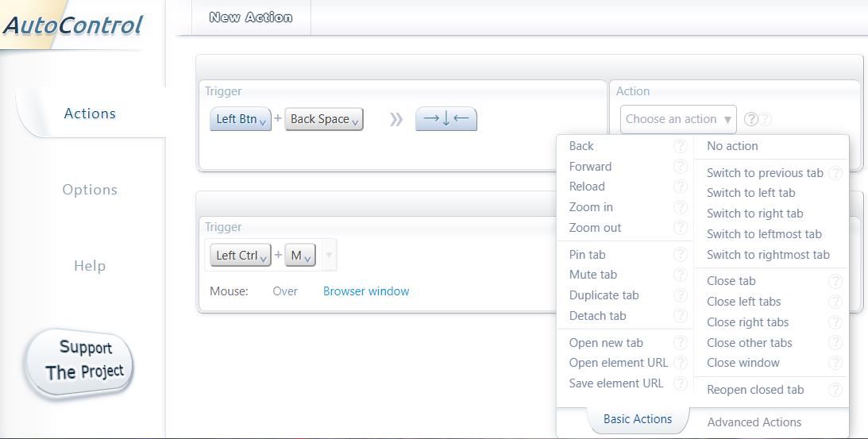Select the Back action
Screen dimensions: 868x439
(x=581, y=146)
